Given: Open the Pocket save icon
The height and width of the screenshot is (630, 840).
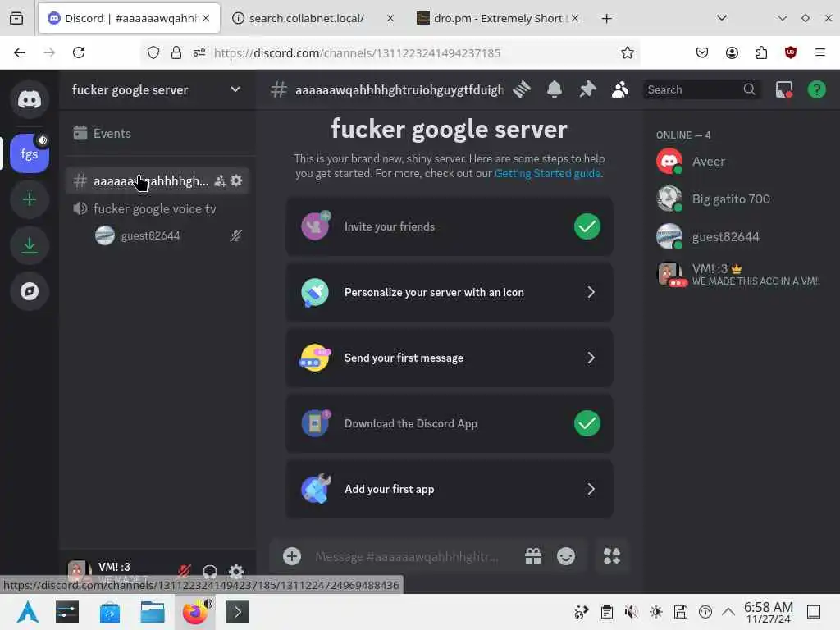Looking at the screenshot, I should (702, 52).
